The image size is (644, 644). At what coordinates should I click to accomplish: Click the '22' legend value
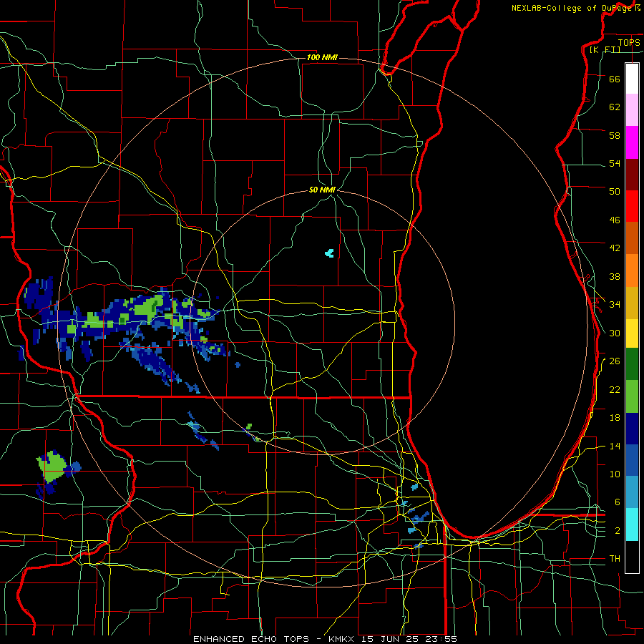[615, 389]
